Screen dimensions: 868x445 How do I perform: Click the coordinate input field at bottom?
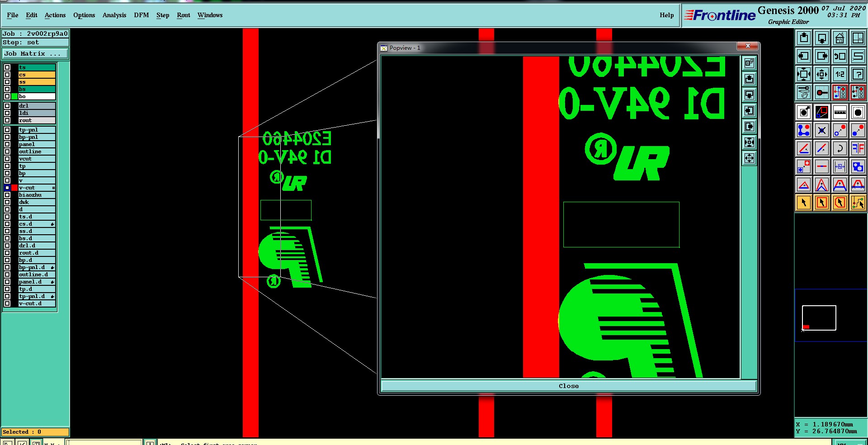(x=104, y=442)
